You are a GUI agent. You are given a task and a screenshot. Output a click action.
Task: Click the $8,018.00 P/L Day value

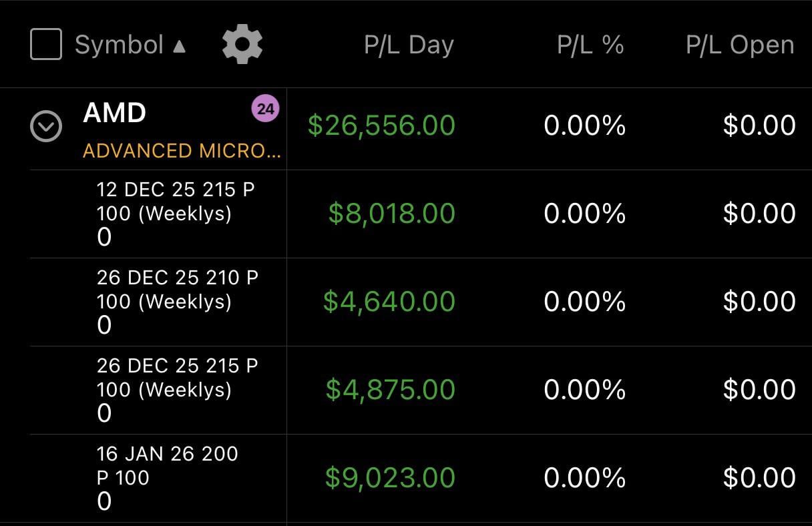coord(391,214)
